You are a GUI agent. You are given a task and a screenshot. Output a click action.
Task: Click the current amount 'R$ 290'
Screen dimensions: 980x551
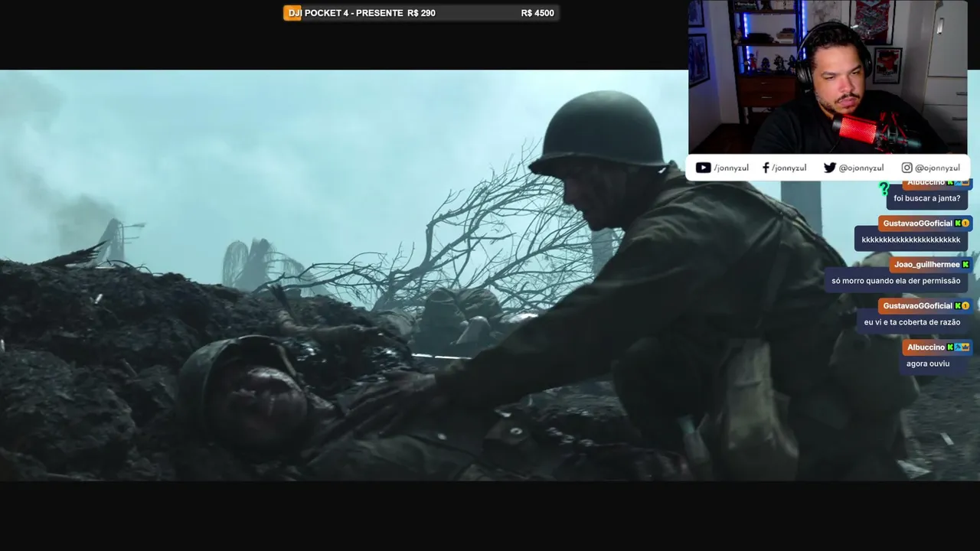click(422, 13)
